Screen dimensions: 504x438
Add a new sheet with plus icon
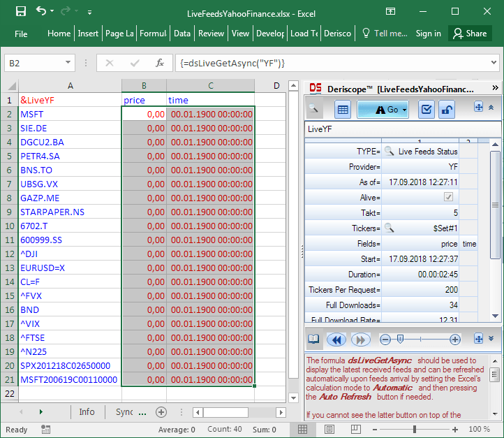(x=161, y=412)
